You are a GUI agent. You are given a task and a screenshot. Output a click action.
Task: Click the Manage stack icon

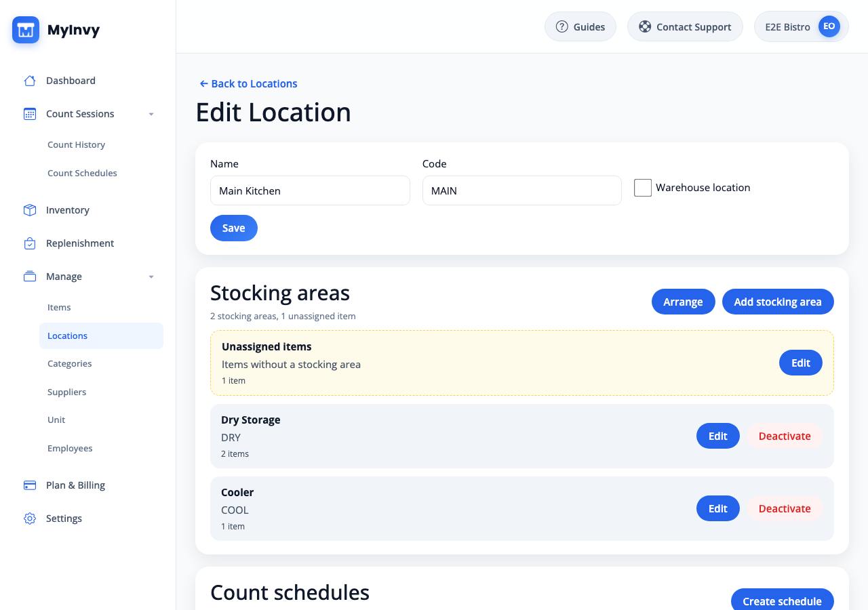tap(30, 277)
